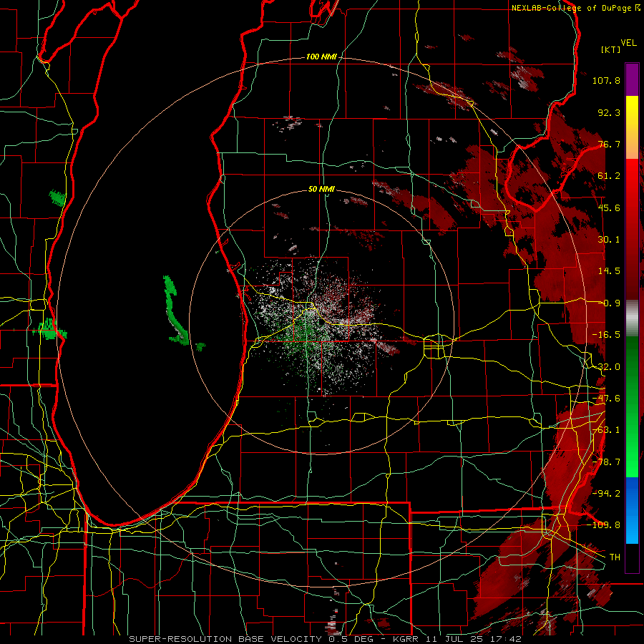644x644 pixels.
Task: Click the -0.9 scale value
Action: 609,303
